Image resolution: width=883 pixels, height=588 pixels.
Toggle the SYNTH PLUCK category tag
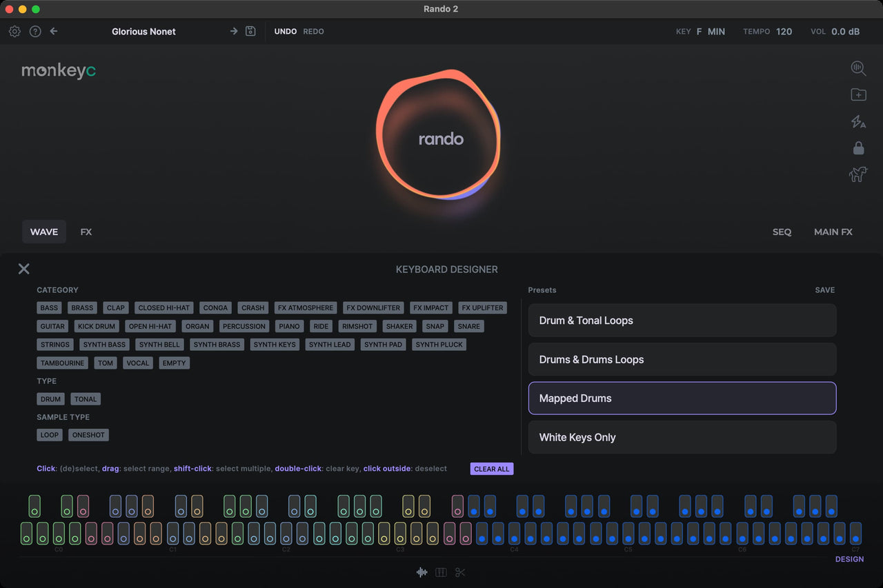[x=439, y=345]
